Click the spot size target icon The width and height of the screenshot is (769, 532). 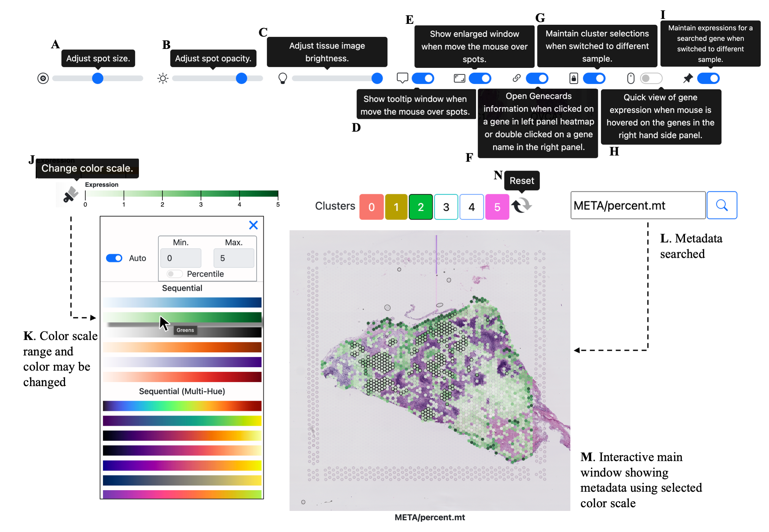click(x=43, y=79)
